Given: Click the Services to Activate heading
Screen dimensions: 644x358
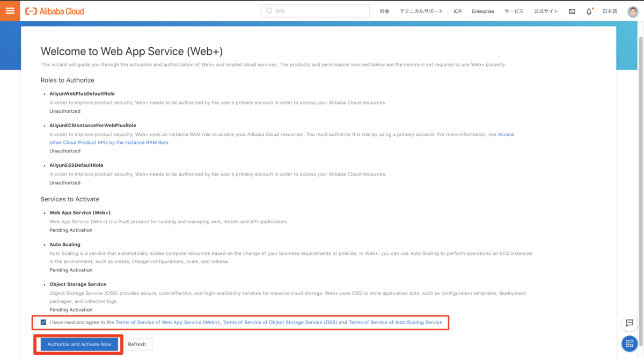Looking at the screenshot, I should tap(70, 199).
